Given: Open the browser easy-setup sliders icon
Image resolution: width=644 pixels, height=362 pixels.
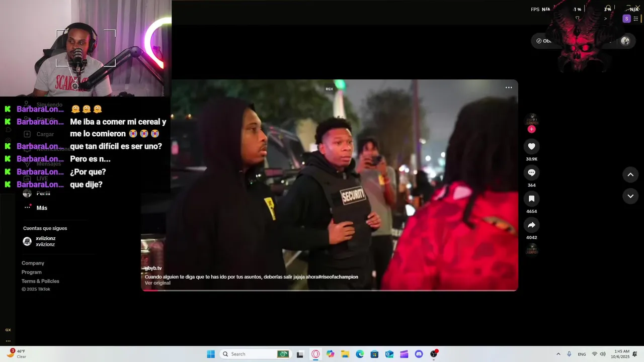Looking at the screenshot, I should pos(636,19).
